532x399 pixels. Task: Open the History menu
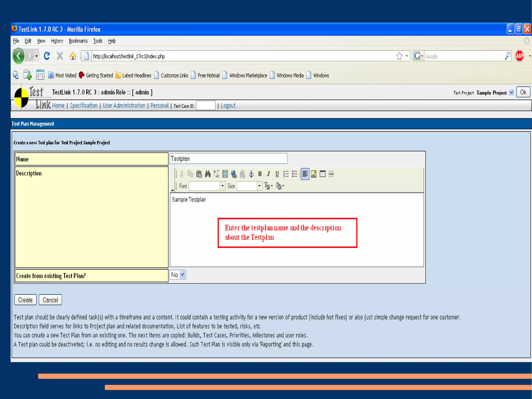[x=57, y=41]
